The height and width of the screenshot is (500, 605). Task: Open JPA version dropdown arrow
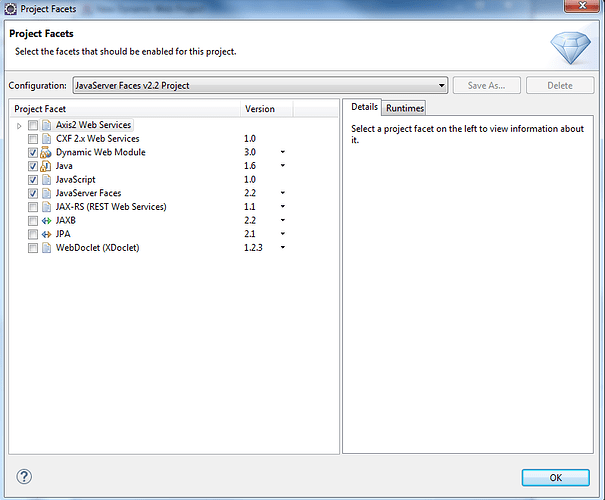click(x=282, y=234)
